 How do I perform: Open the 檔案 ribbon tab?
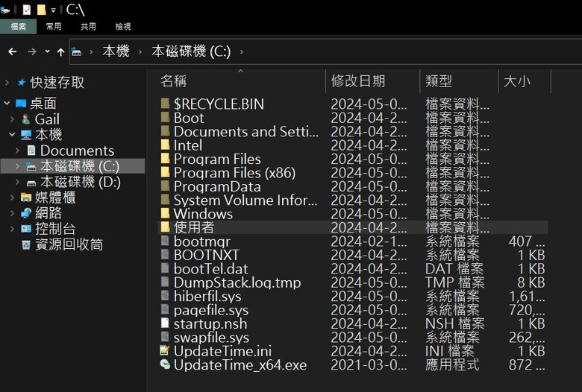click(x=18, y=26)
